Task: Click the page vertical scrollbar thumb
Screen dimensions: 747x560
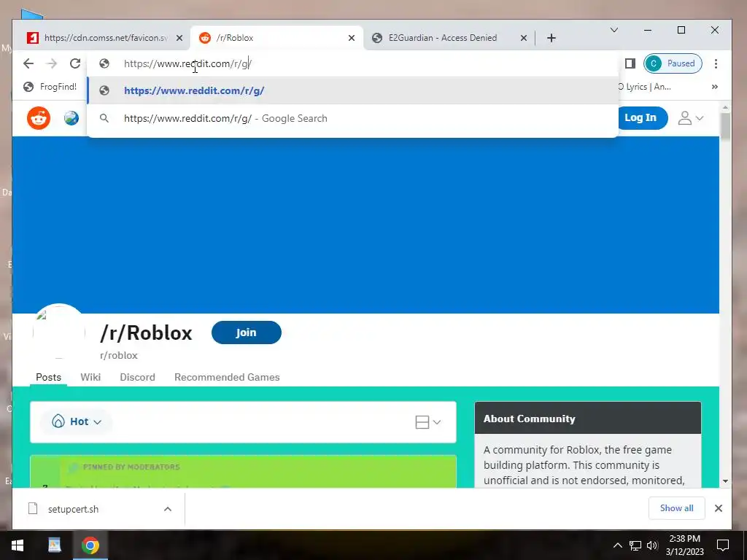Action: pyautogui.click(x=725, y=126)
